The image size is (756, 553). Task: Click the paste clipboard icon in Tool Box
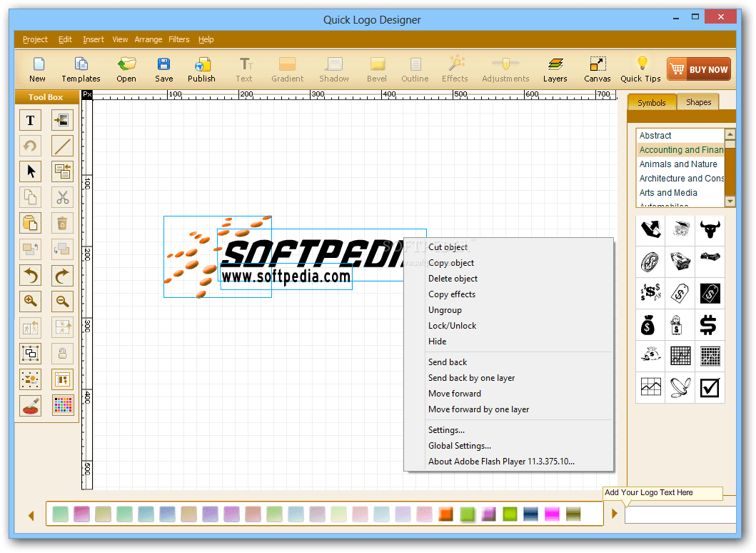[31, 223]
